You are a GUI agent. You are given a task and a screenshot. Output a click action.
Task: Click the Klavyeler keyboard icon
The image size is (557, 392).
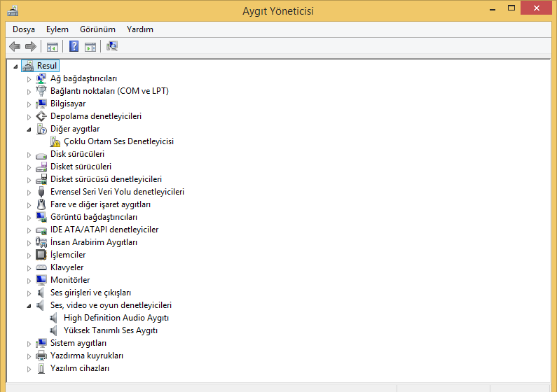pos(41,267)
